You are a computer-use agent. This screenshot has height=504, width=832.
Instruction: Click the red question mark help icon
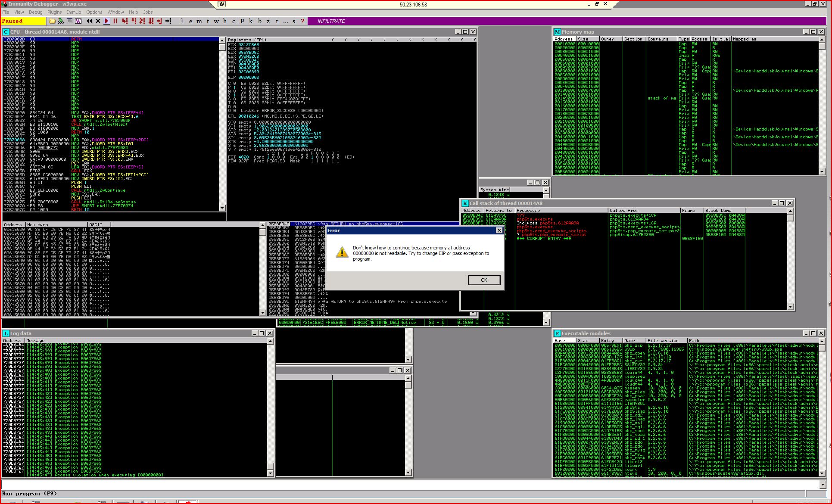(x=302, y=21)
